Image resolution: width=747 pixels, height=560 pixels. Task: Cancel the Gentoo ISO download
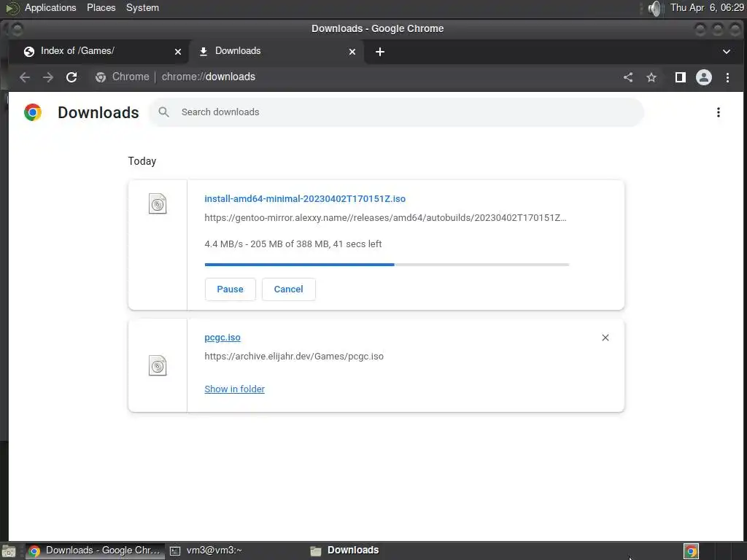coord(288,289)
